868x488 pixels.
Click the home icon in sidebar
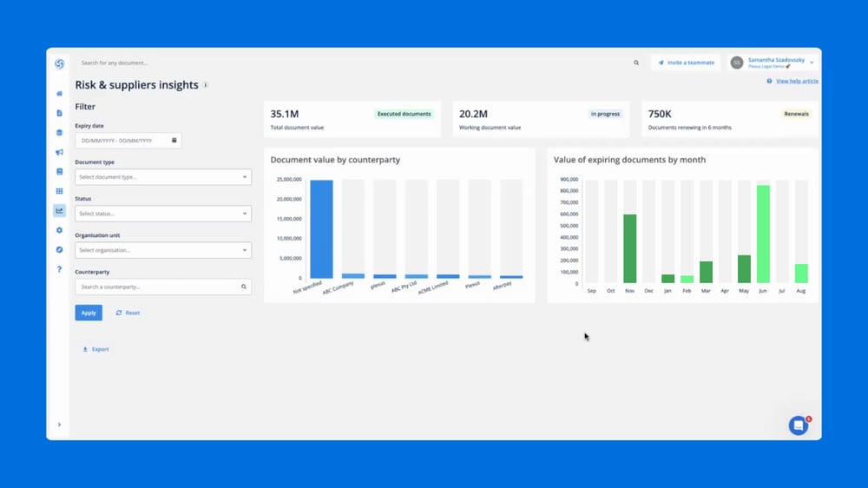[59, 94]
